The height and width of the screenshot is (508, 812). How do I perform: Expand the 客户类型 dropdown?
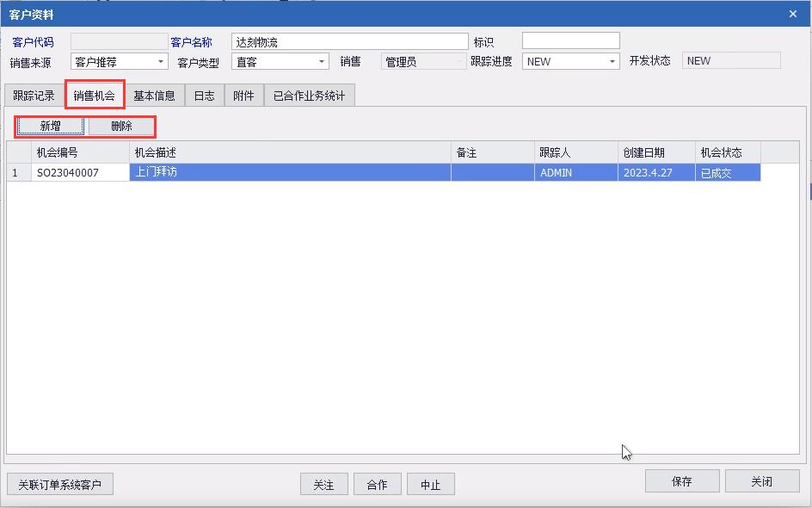point(321,62)
